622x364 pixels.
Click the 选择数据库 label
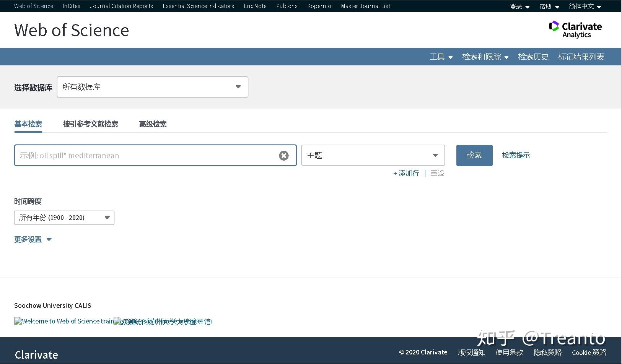(x=33, y=88)
